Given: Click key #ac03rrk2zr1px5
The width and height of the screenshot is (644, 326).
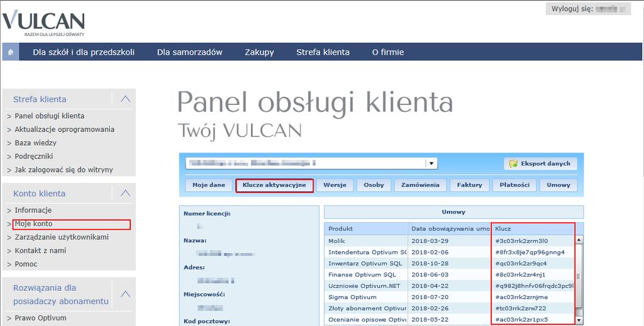Looking at the screenshot, I should coord(521,320).
